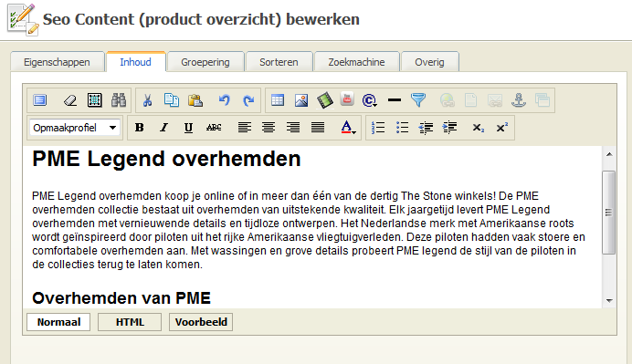Screen dimensions: 632x364
Task: Click the vertical scrollbar thumb
Action: [608, 213]
